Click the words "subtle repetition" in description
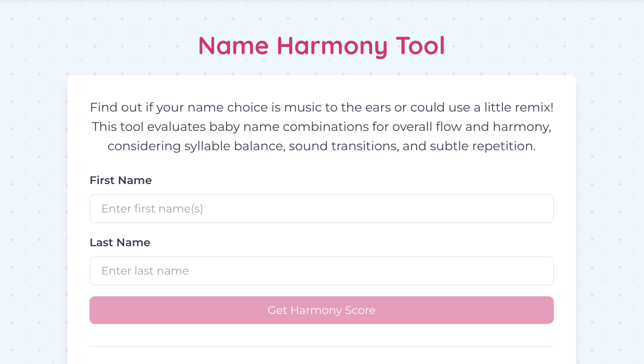The height and width of the screenshot is (364, 644). point(483,146)
